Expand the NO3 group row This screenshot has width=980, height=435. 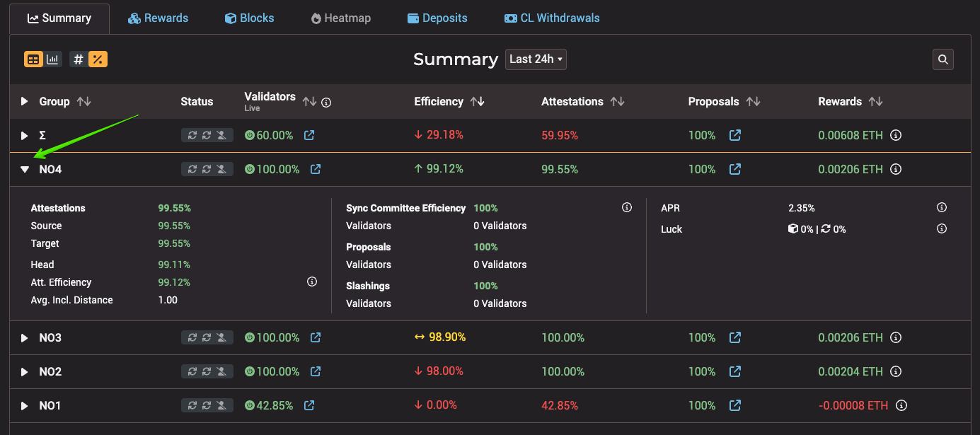pos(25,338)
